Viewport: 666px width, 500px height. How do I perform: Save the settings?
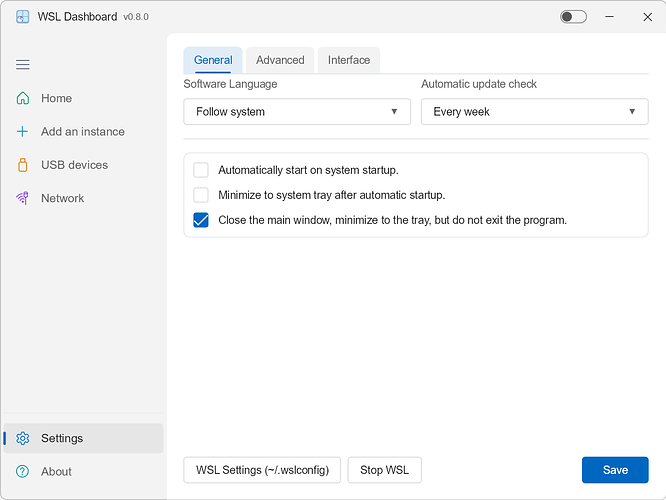point(615,470)
